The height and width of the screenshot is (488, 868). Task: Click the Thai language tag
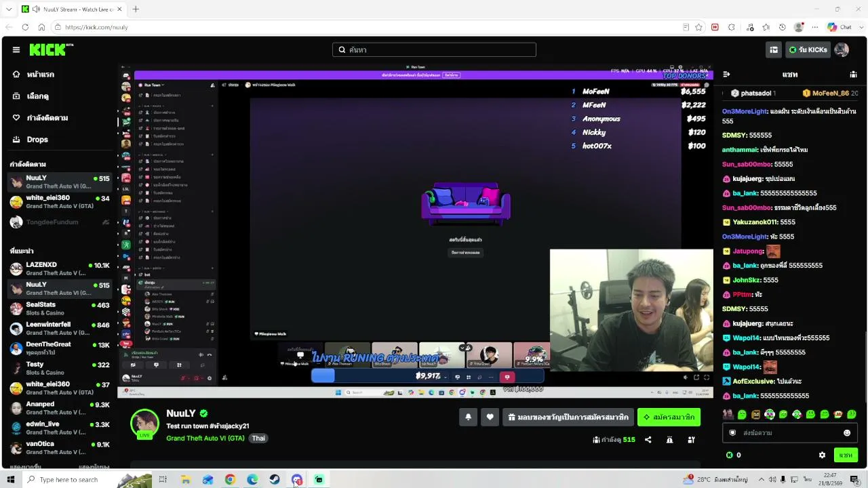point(258,439)
